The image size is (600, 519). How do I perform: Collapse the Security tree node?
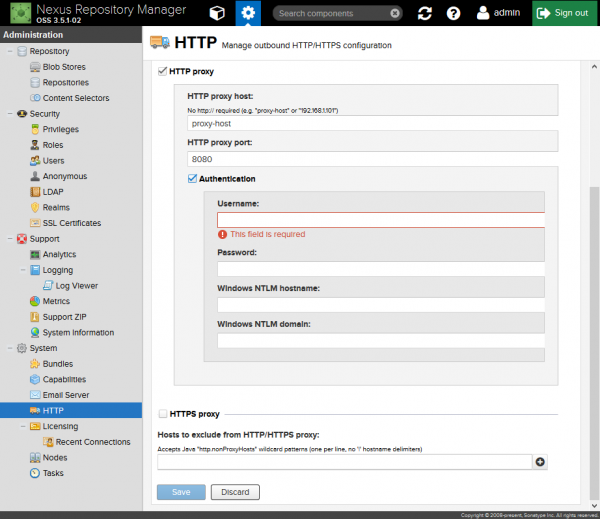point(10,114)
